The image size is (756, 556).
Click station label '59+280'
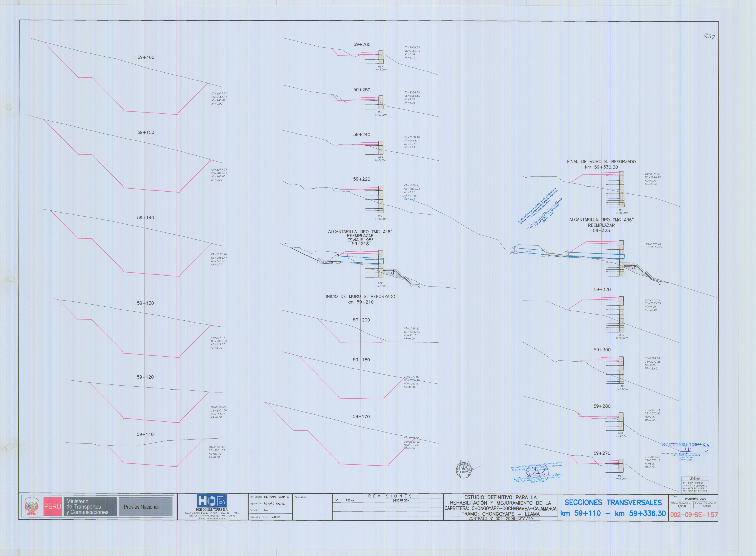tap(602, 406)
